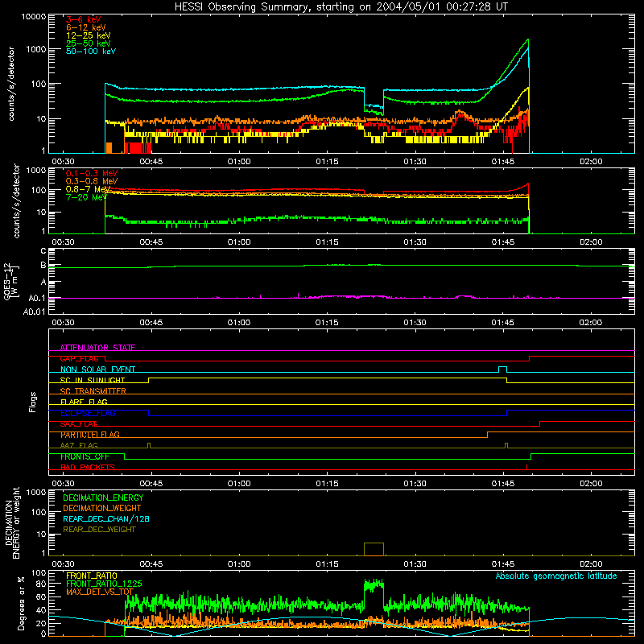
Task: Click the 01:45 time label under decimation panel
Action: pyautogui.click(x=502, y=564)
